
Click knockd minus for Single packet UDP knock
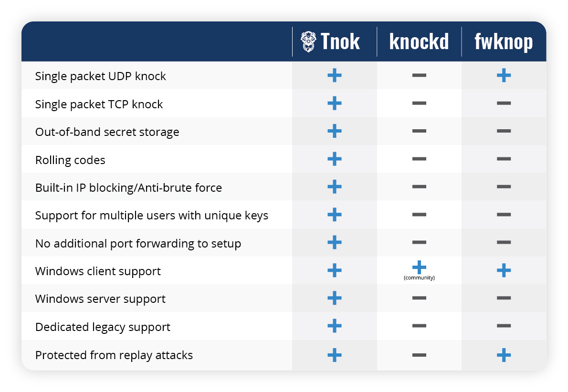pos(419,75)
